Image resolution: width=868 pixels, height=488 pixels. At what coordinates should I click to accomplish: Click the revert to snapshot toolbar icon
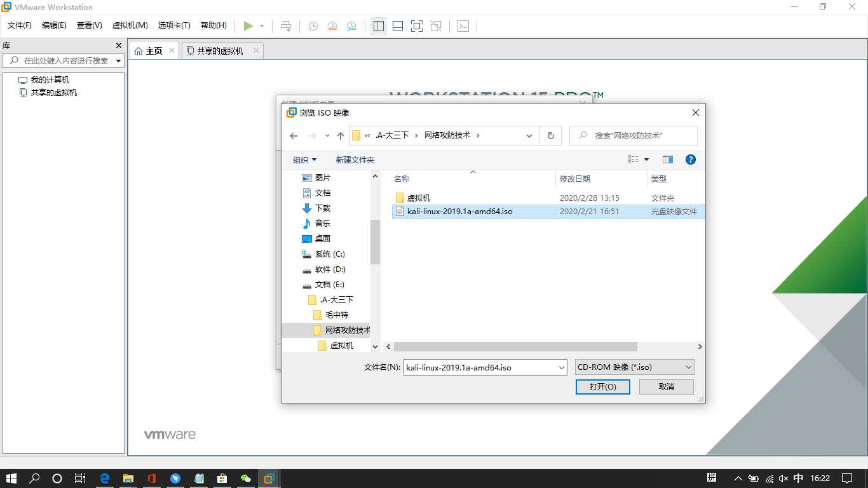pyautogui.click(x=332, y=26)
